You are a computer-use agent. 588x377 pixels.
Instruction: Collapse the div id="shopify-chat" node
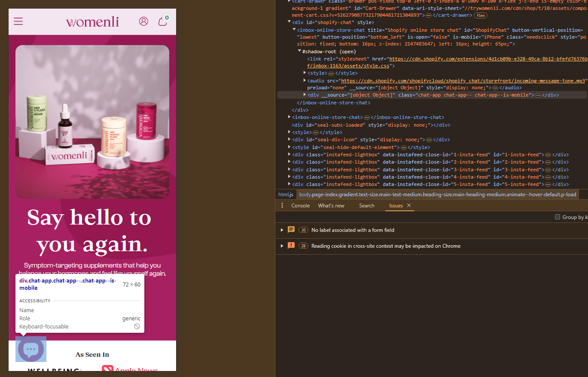click(289, 22)
